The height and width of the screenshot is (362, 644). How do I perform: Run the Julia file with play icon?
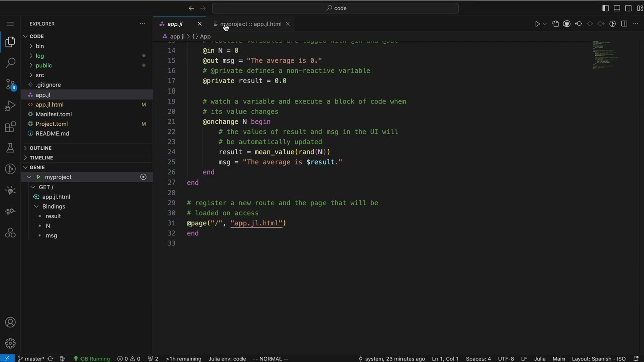(537, 24)
